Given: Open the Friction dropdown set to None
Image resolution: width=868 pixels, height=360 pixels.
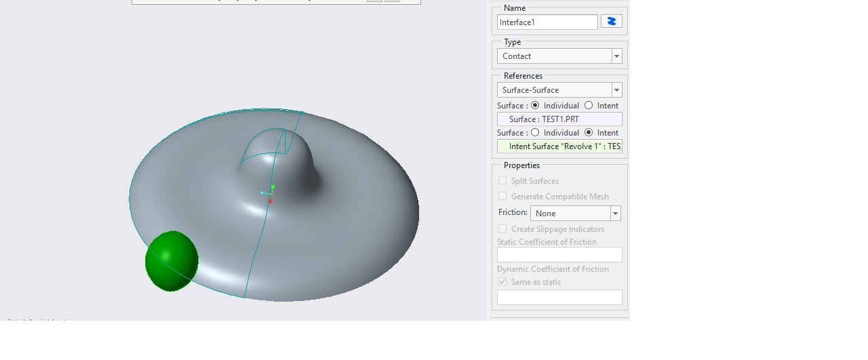Looking at the screenshot, I should pos(575,214).
